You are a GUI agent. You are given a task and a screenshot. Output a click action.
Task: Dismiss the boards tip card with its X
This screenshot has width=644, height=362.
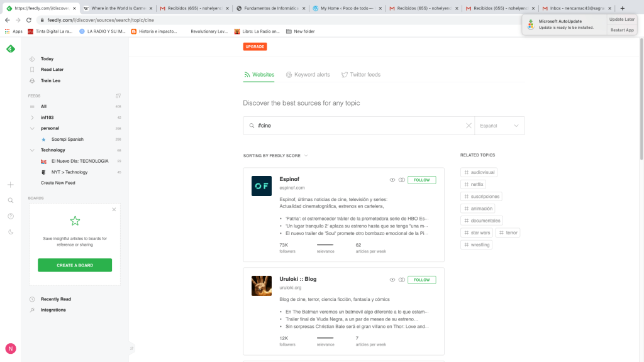pyautogui.click(x=114, y=209)
